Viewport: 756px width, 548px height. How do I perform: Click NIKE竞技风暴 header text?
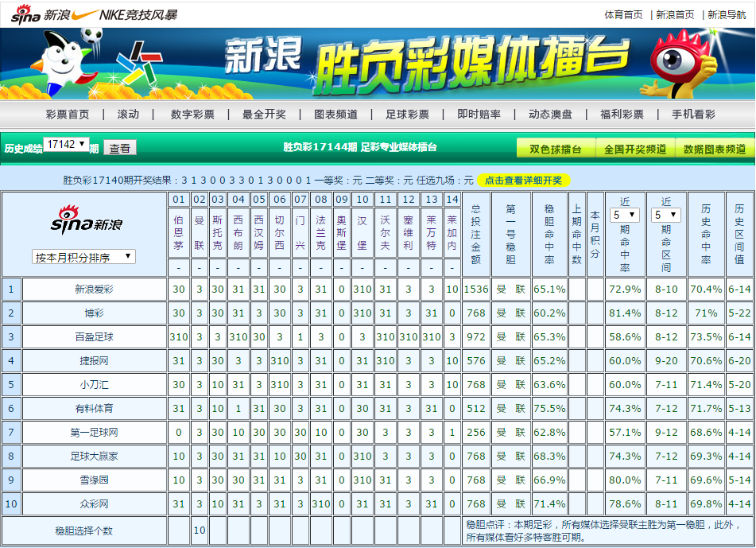coord(138,15)
